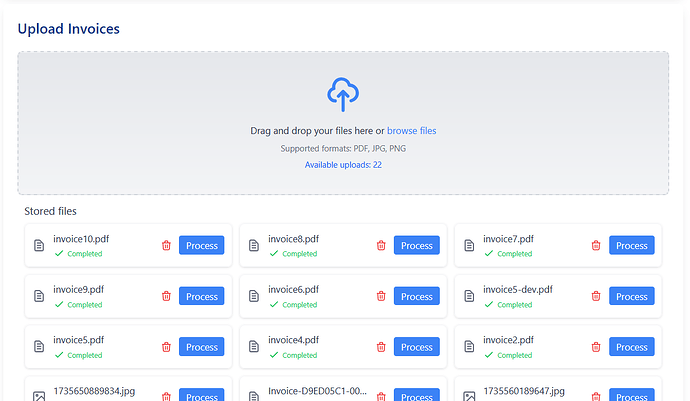
Task: Click the file icon next to invoice5.pdf
Action: tap(39, 346)
